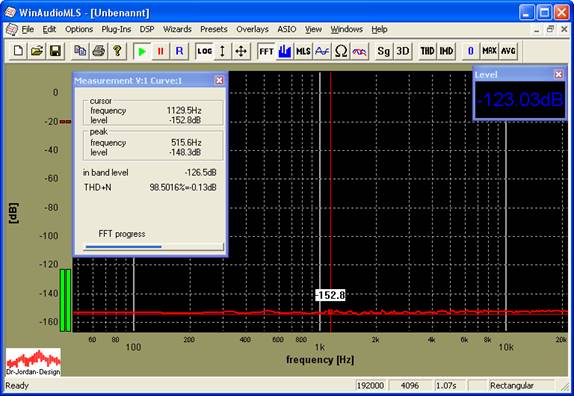Copy plot with the copy icon

coord(80,51)
